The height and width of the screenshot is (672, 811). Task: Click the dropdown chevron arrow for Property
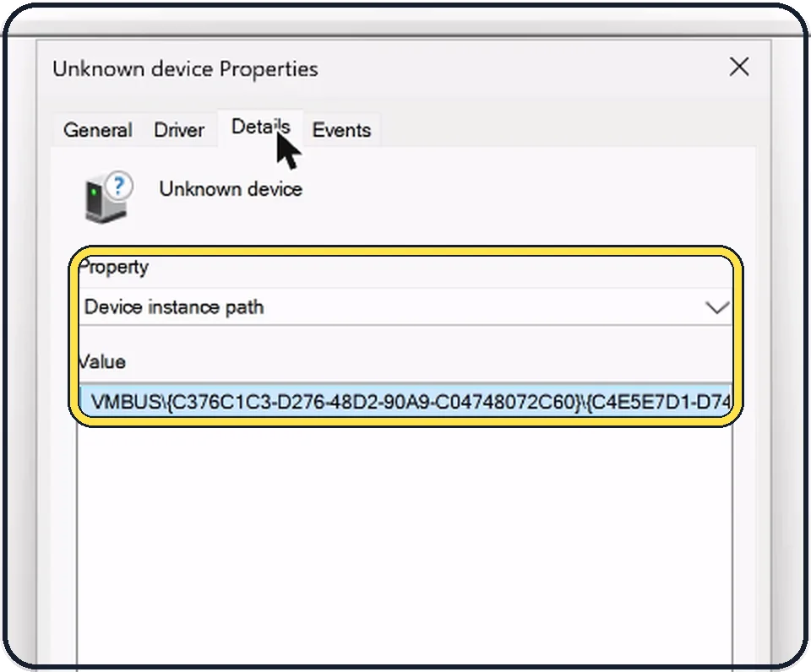click(x=717, y=307)
